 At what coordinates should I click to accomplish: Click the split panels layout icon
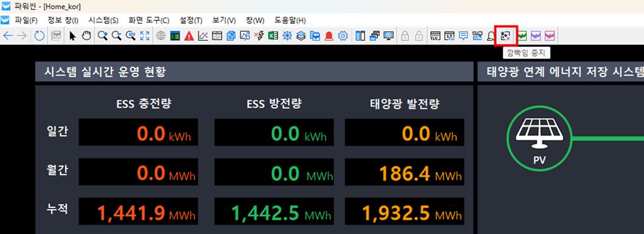click(x=360, y=36)
